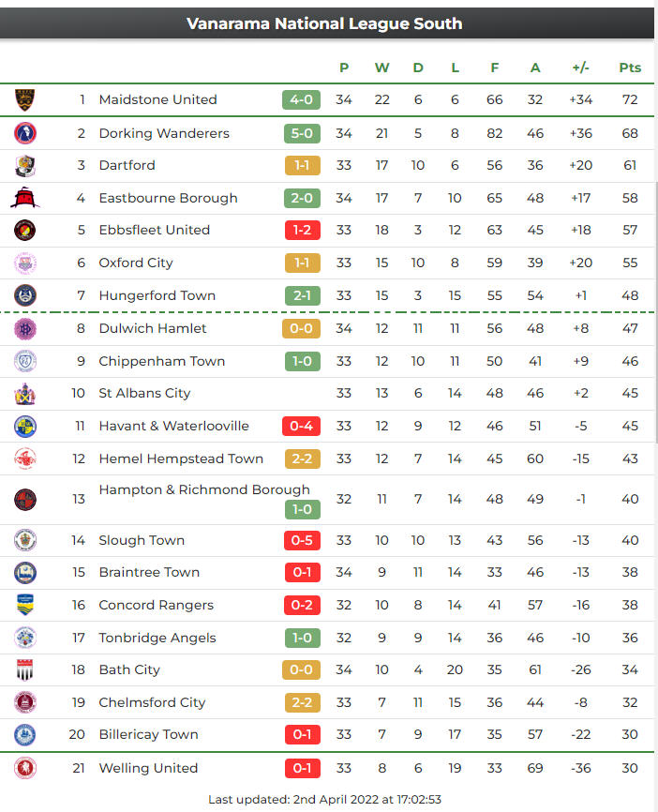Screen dimensions: 658x812
Task: Click the Havant & Waterlooville club crest
Action: [x=25, y=426]
